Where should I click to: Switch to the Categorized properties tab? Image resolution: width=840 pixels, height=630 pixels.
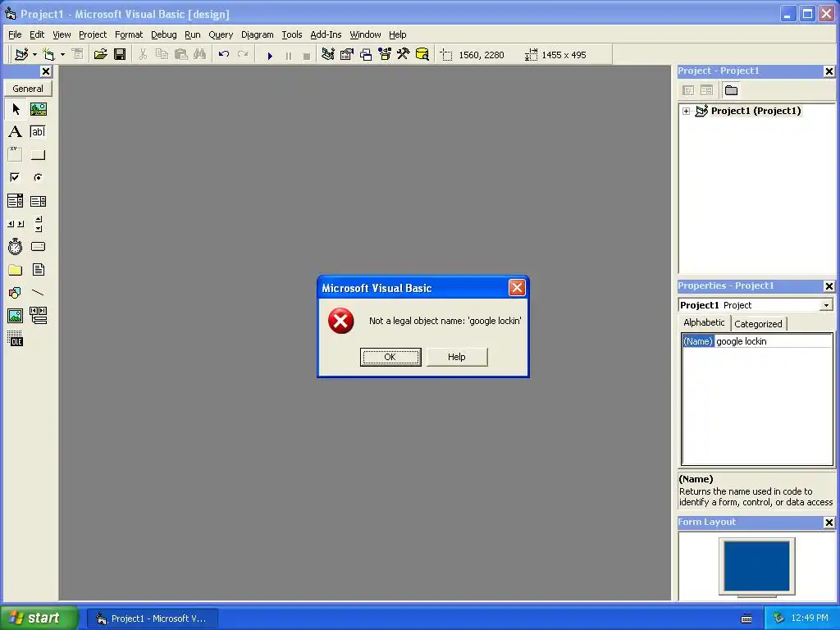point(758,323)
